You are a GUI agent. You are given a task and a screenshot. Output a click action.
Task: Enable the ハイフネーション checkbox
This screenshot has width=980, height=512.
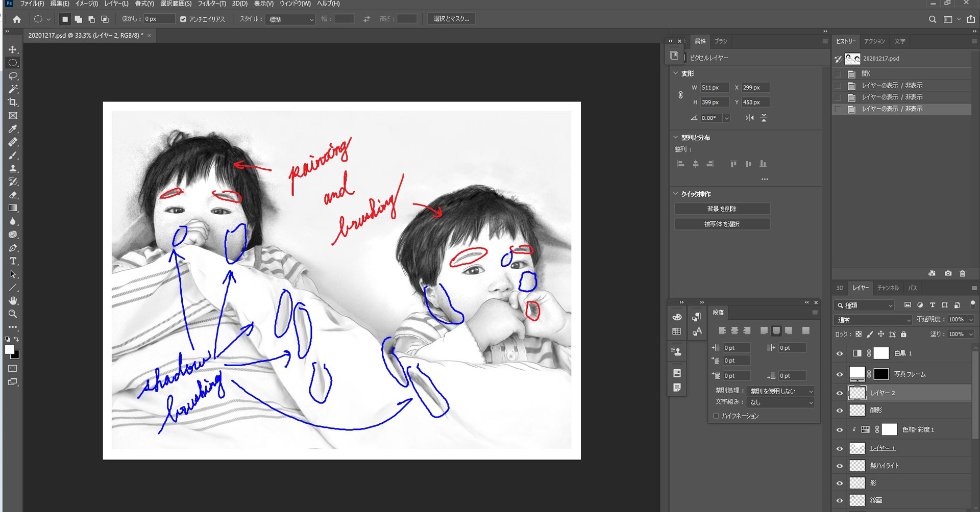716,416
